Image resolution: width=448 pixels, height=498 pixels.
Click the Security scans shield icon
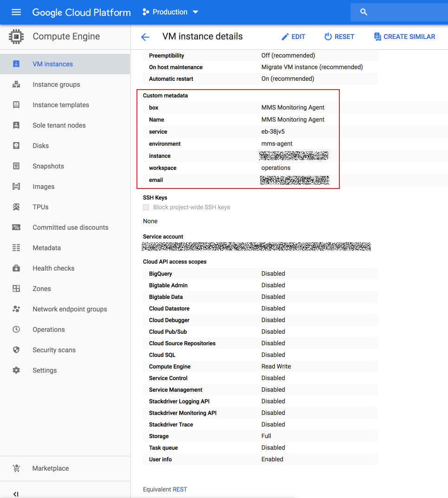coord(16,350)
